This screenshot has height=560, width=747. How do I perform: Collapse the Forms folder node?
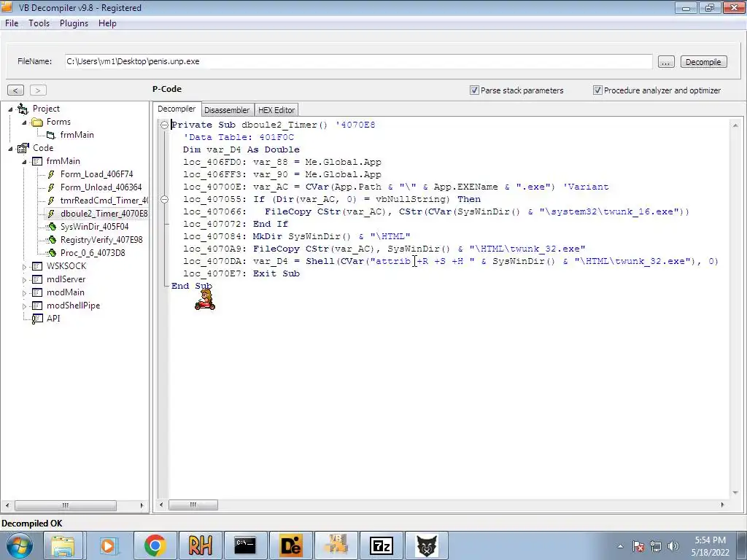pos(24,122)
